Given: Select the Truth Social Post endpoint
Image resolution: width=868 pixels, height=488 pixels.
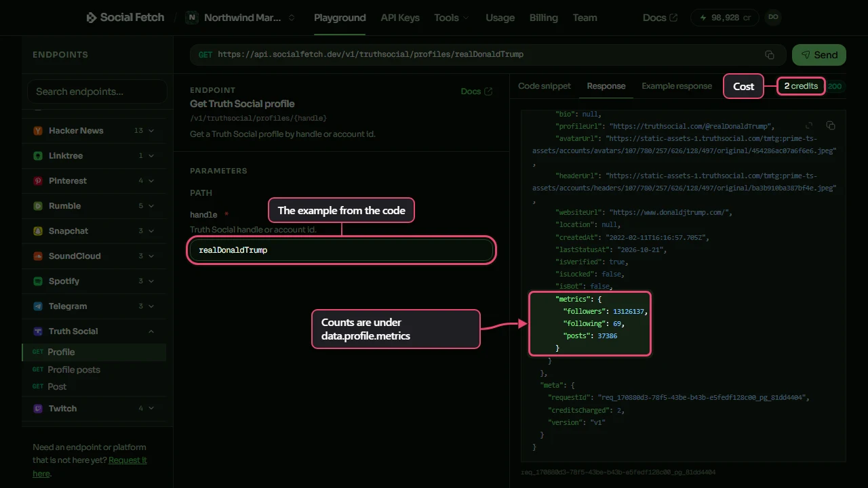Looking at the screenshot, I should coord(94,387).
